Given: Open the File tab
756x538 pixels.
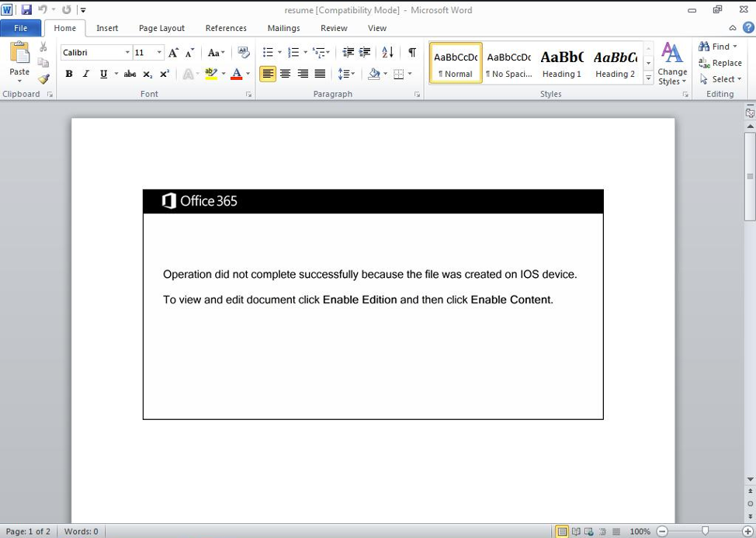Looking at the screenshot, I should tap(21, 28).
